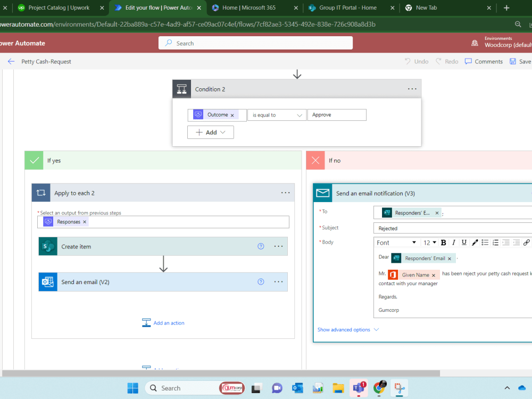Click the Redo icon
This screenshot has width=532, height=399.
pyautogui.click(x=438, y=61)
